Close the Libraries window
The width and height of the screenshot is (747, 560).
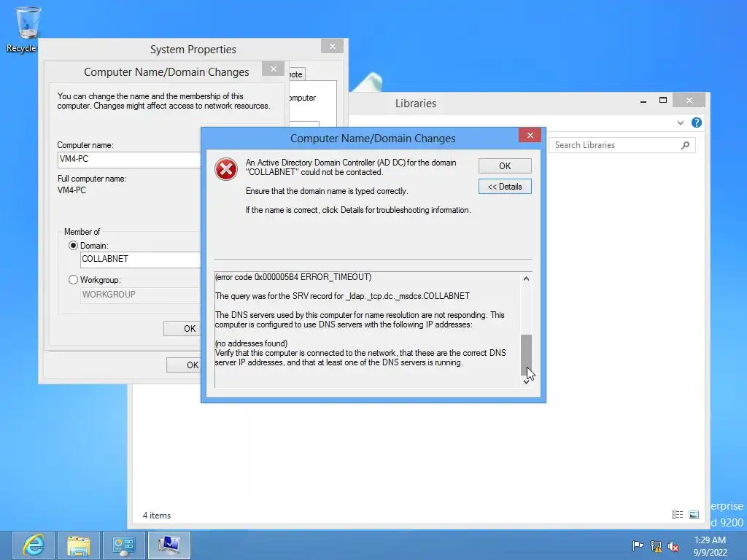coord(689,100)
